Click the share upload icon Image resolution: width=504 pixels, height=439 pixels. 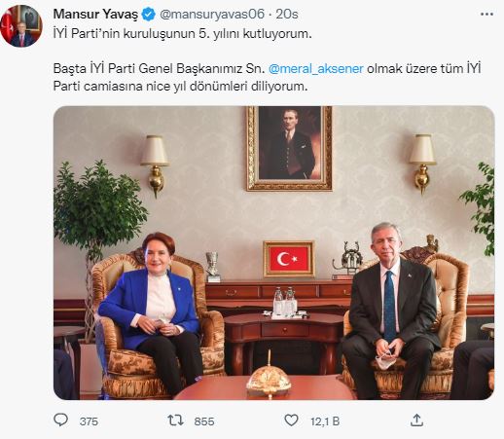(x=416, y=421)
